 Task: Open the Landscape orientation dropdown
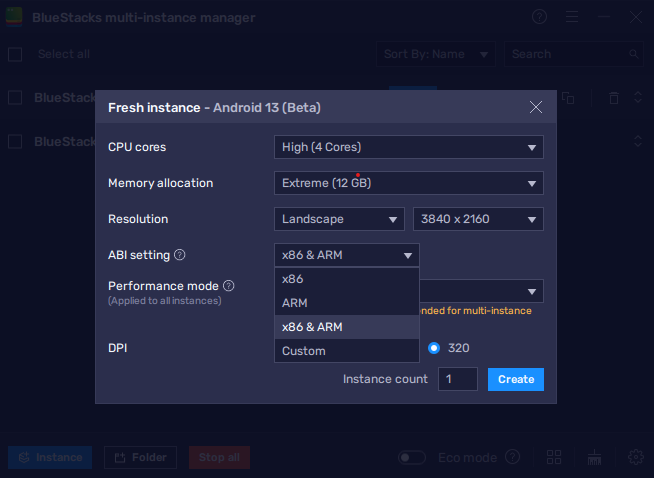(339, 219)
